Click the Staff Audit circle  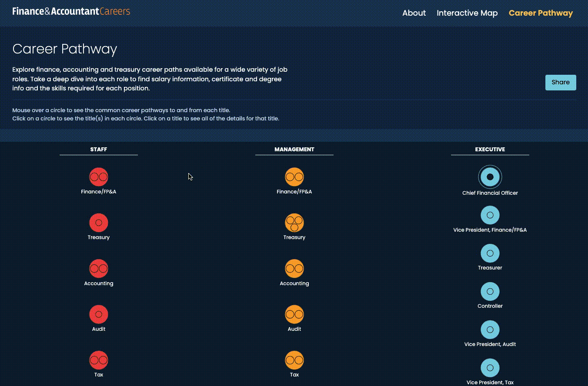click(x=99, y=314)
